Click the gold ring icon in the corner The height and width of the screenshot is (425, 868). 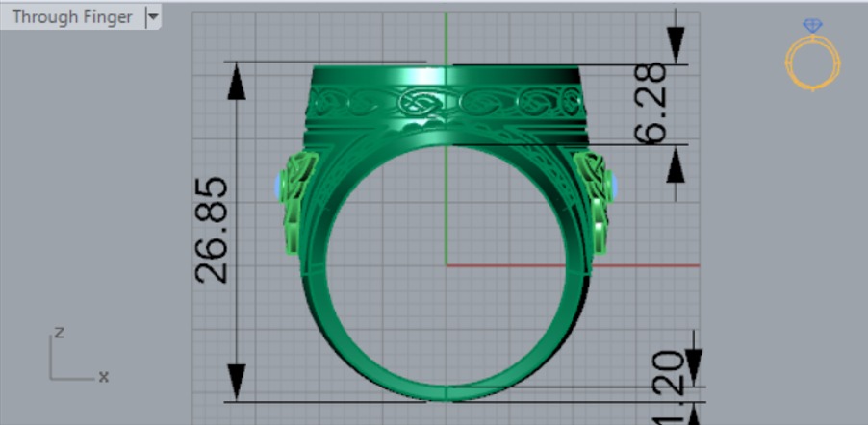pyautogui.click(x=812, y=55)
